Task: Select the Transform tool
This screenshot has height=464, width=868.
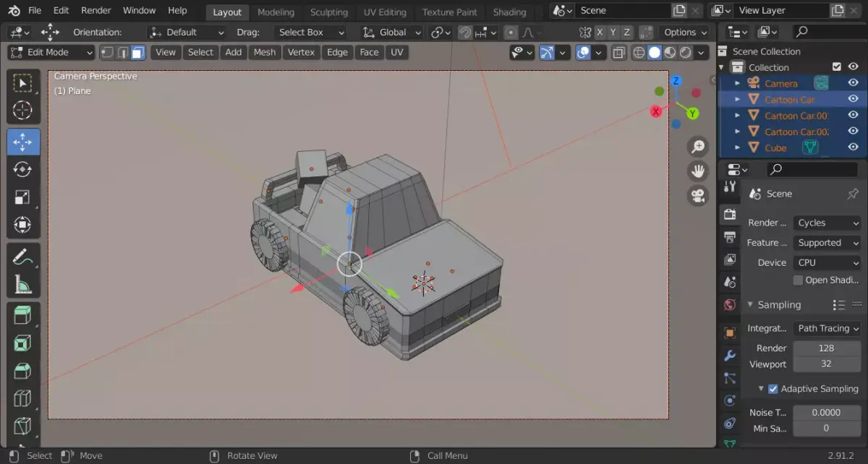Action: tap(23, 225)
